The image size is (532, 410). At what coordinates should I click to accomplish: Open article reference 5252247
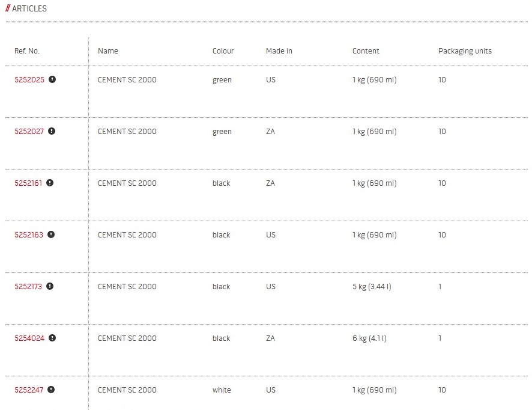[x=29, y=390]
